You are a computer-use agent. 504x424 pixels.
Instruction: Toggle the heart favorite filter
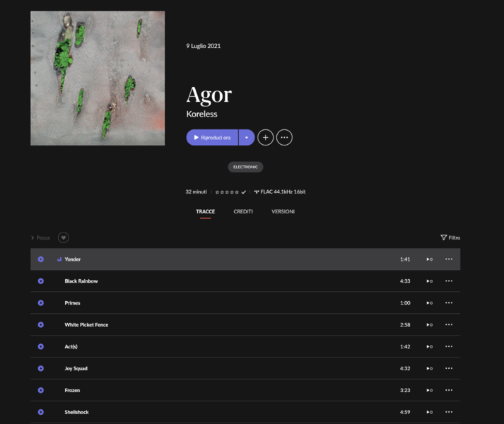(x=63, y=238)
